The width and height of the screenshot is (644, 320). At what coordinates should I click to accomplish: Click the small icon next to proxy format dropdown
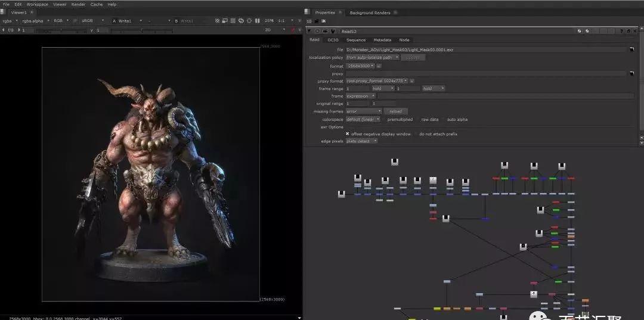click(x=412, y=81)
